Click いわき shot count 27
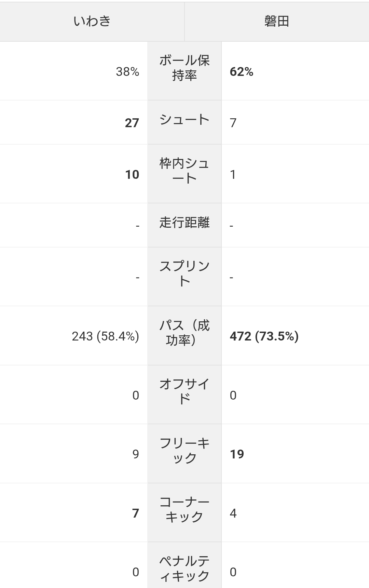This screenshot has height=588, width=369. (x=132, y=123)
